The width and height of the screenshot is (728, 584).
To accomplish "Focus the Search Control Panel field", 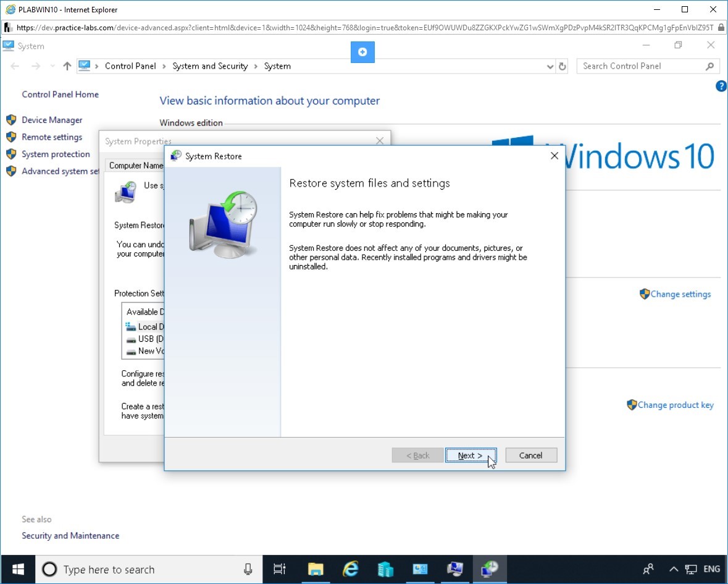I will tap(648, 66).
